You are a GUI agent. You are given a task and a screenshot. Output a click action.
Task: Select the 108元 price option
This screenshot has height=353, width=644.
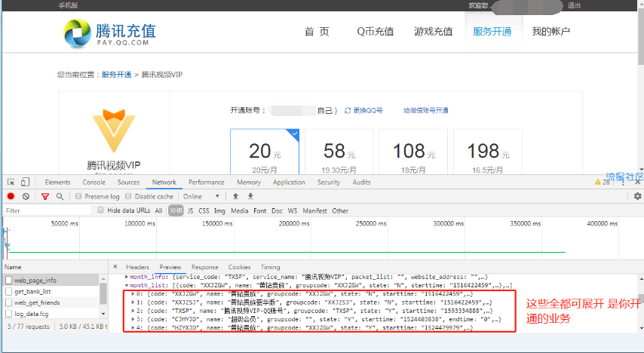click(x=413, y=152)
